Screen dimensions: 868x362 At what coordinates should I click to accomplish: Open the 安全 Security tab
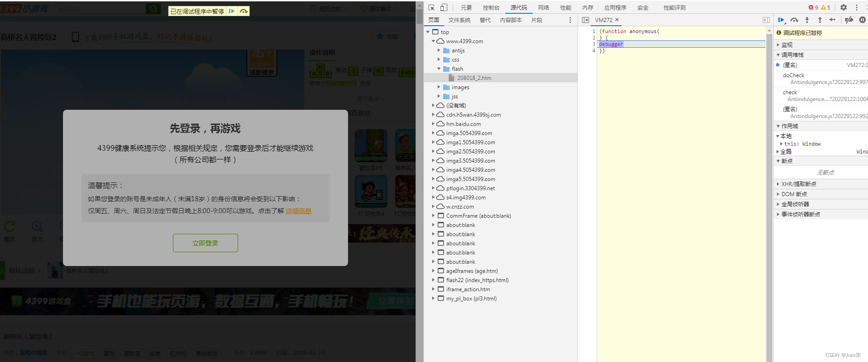pos(643,7)
